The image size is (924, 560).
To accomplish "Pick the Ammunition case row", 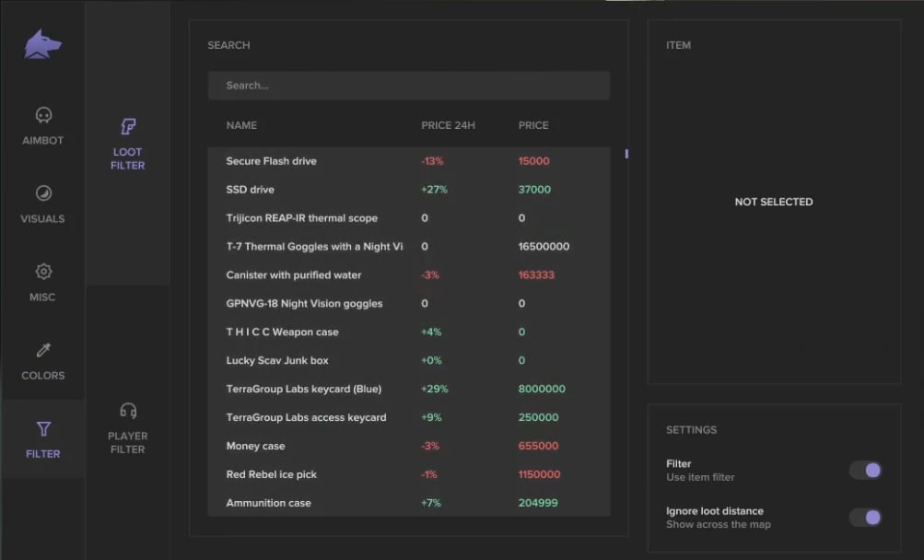I will click(x=269, y=503).
